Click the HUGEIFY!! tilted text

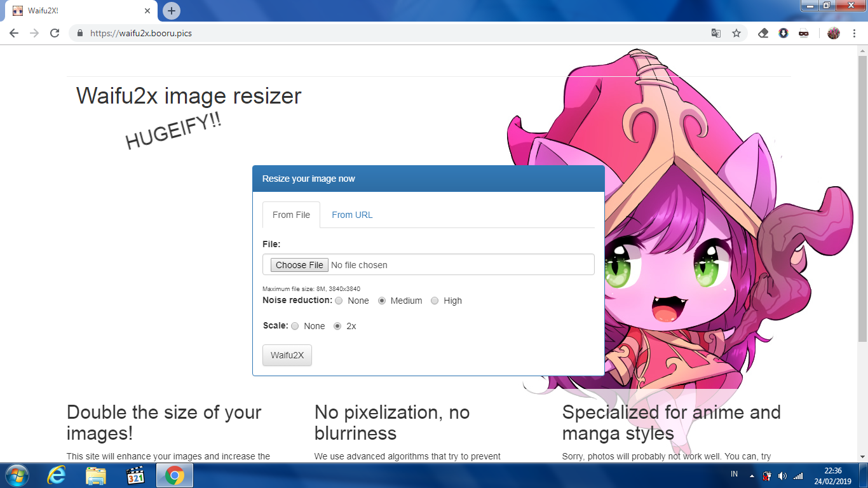tap(173, 132)
